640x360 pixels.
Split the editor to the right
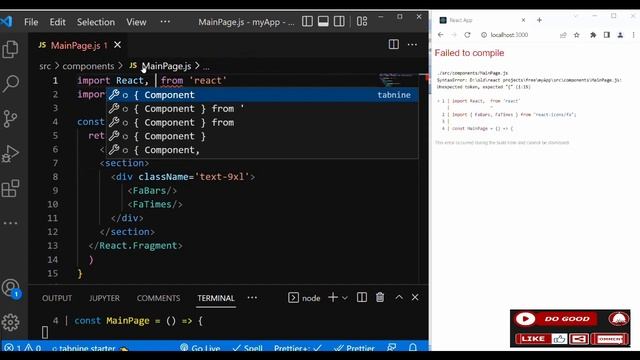coord(394,44)
